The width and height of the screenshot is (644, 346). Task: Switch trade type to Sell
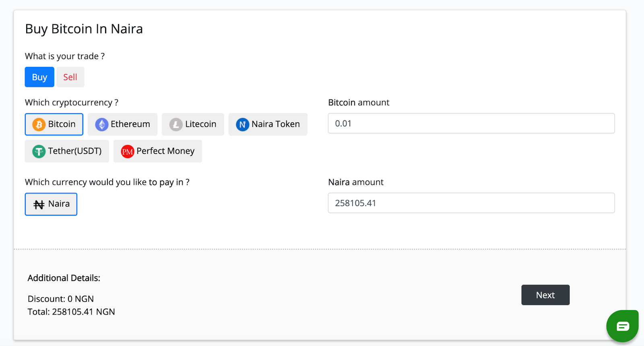click(x=70, y=77)
